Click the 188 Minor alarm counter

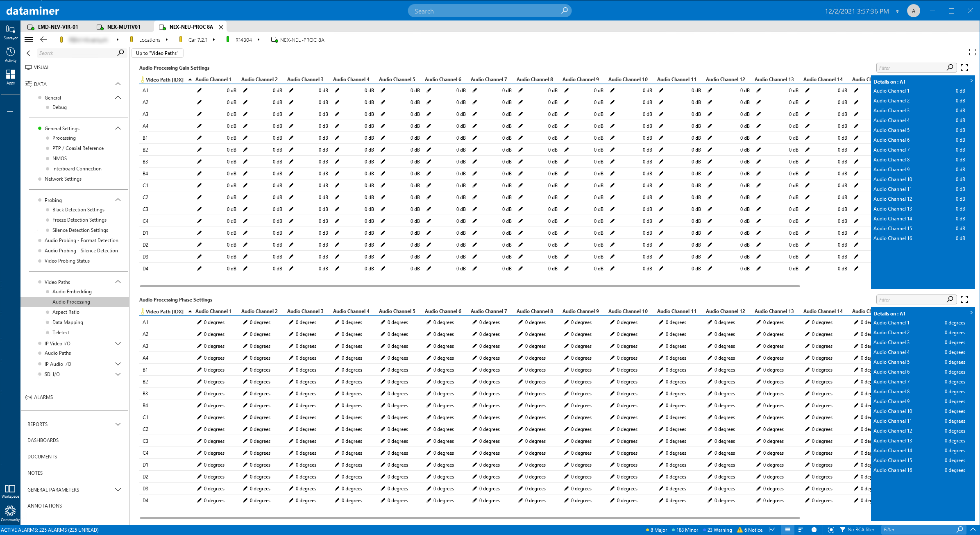click(685, 530)
